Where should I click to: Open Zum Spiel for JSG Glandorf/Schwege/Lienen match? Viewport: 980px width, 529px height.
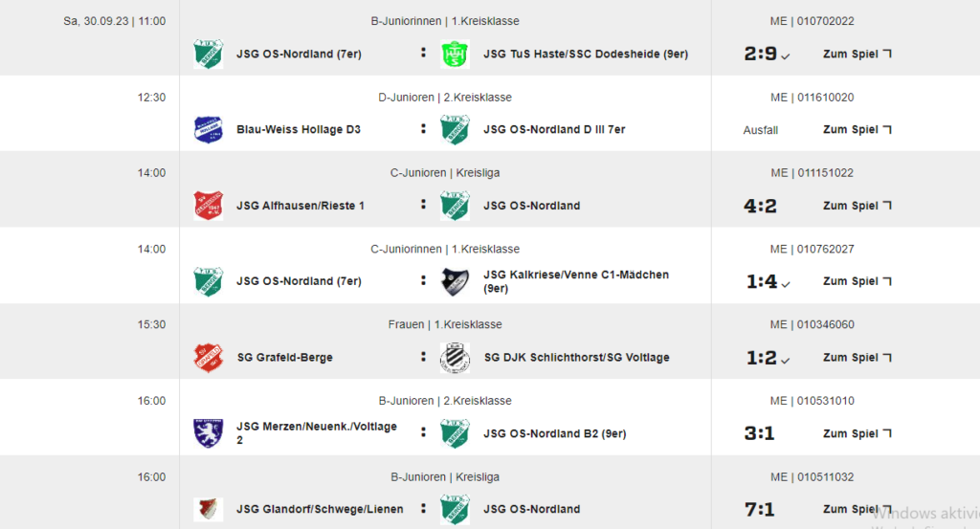(857, 509)
